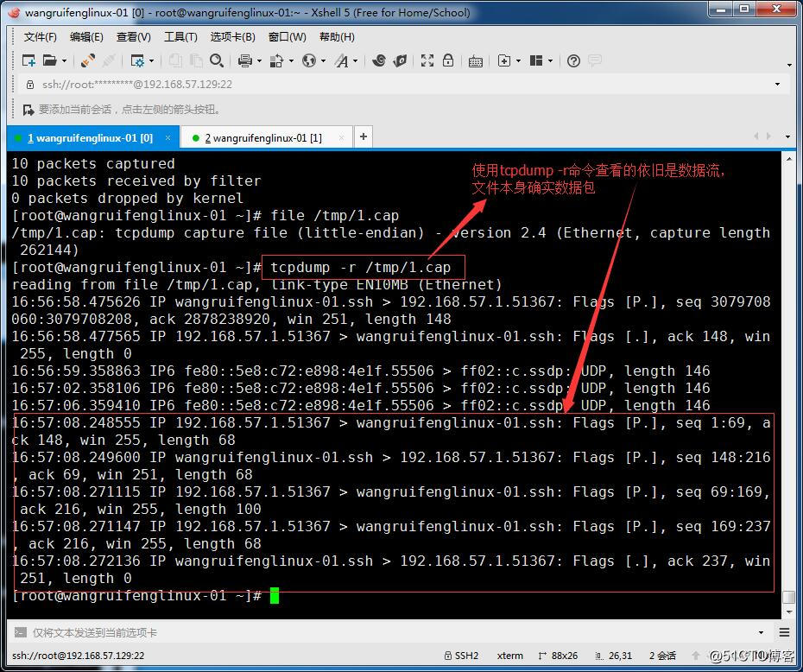Launch Xftp with the swirl icon
Screen dimensions: 803x672
379,61
